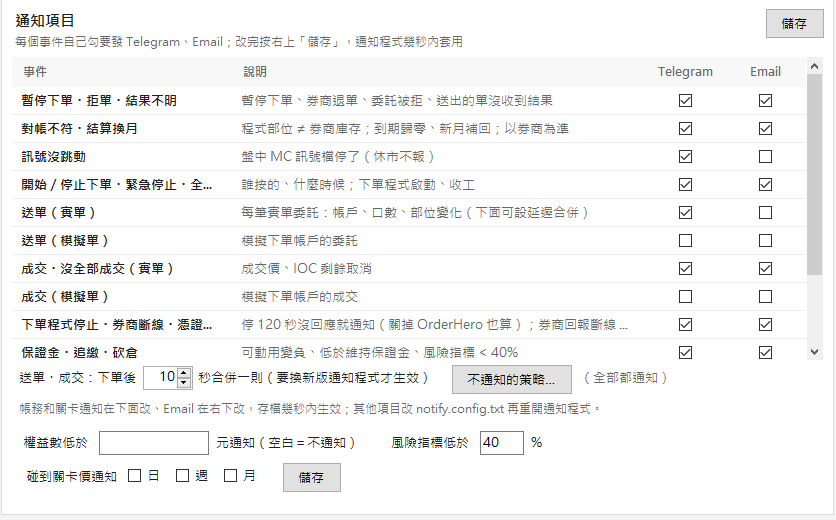Toggle Email for 暫停下單・拒單・結果不明

[x=765, y=100]
